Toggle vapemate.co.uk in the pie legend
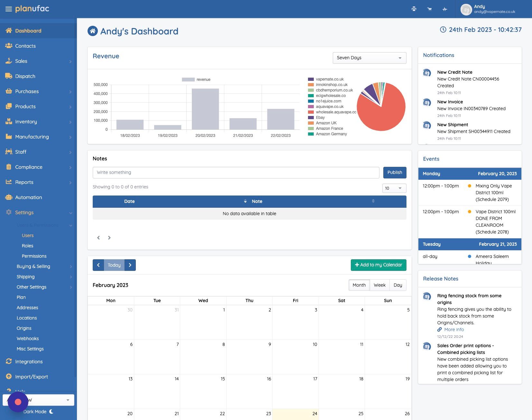 pyautogui.click(x=326, y=79)
